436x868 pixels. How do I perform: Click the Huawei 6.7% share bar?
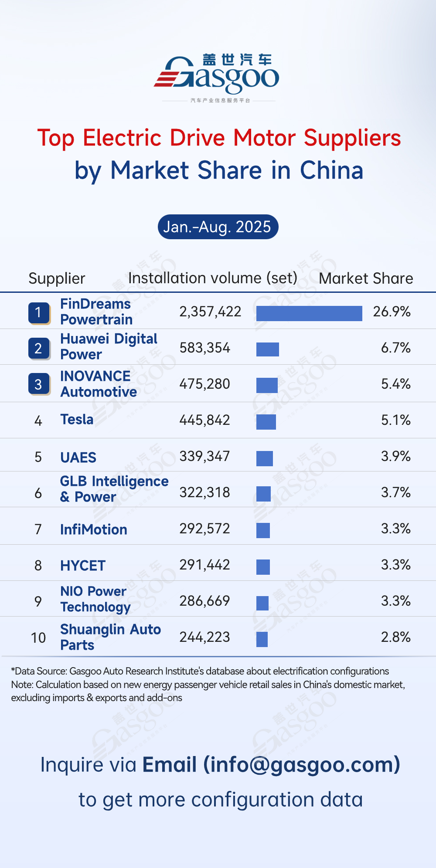tap(268, 349)
